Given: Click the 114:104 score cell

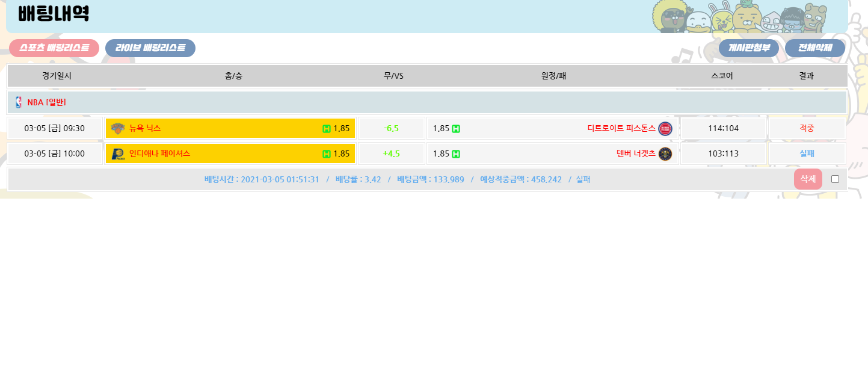Looking at the screenshot, I should click(723, 128).
